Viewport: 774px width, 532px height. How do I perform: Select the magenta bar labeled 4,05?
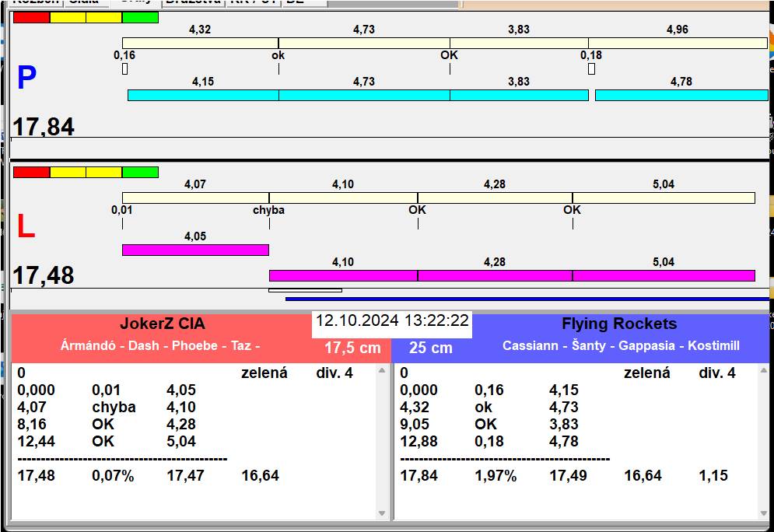[x=195, y=250]
